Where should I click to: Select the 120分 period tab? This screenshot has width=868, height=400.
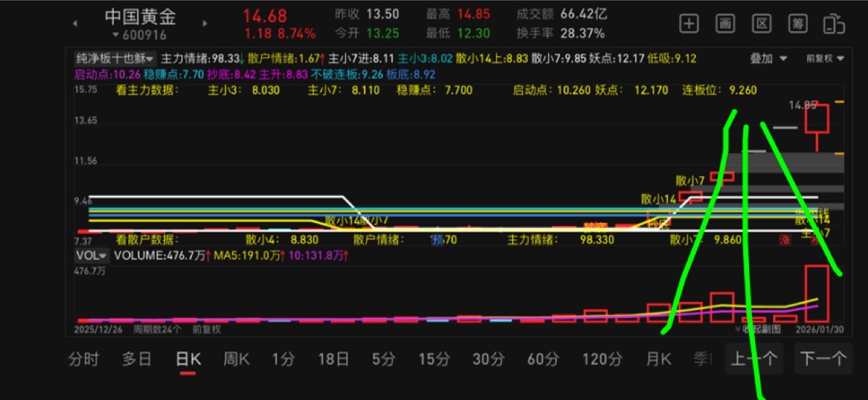603,359
